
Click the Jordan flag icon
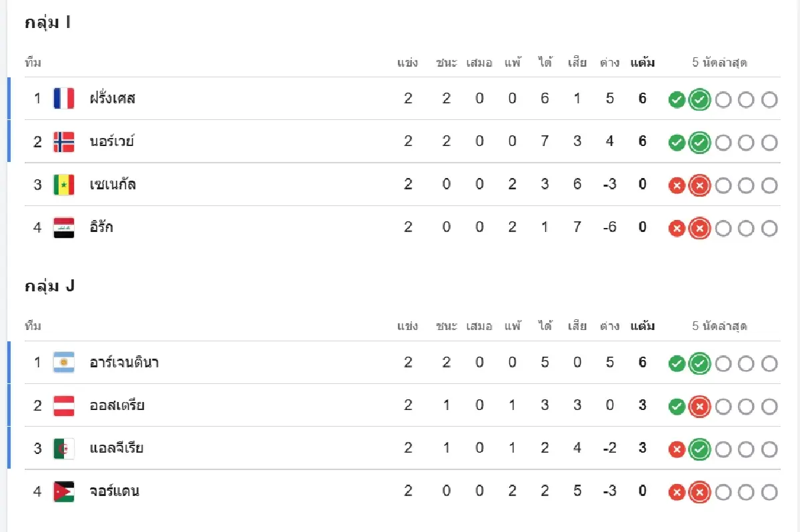(x=64, y=491)
